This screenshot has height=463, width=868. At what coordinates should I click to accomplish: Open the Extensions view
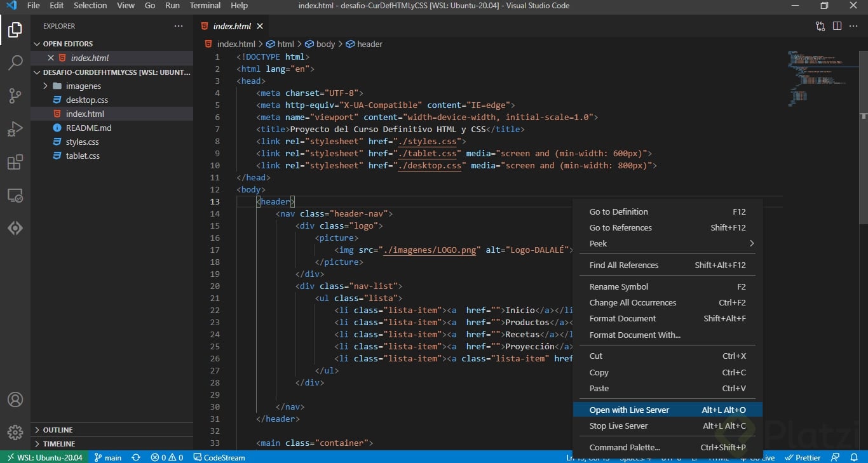tap(15, 162)
